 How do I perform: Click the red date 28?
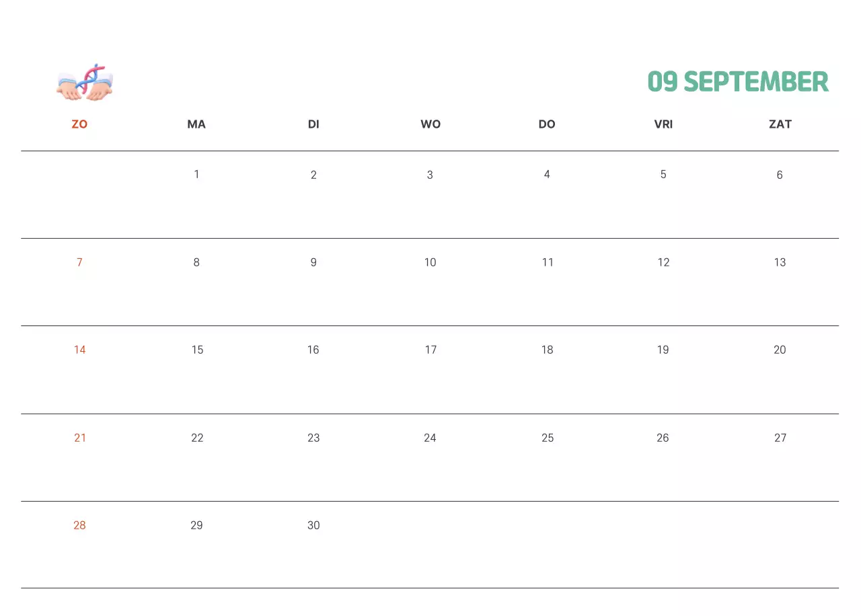(79, 525)
